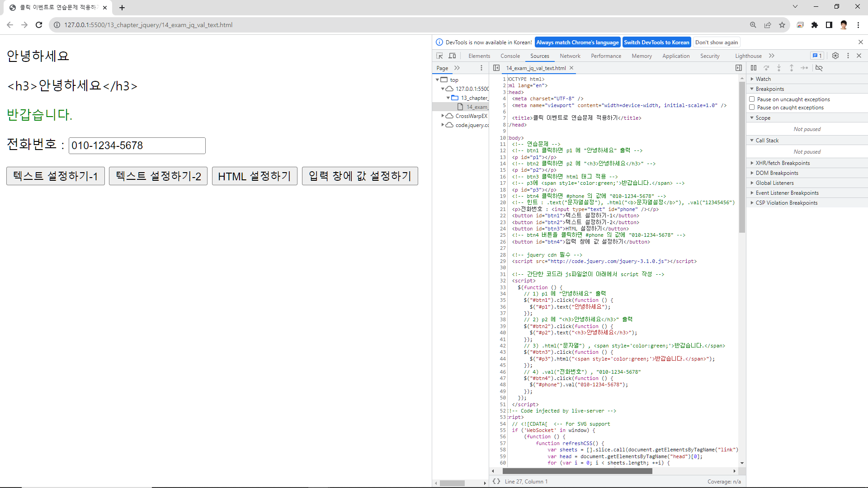This screenshot has height=488, width=868.
Task: Click Switch DevTools to Korean button
Action: click(x=656, y=42)
